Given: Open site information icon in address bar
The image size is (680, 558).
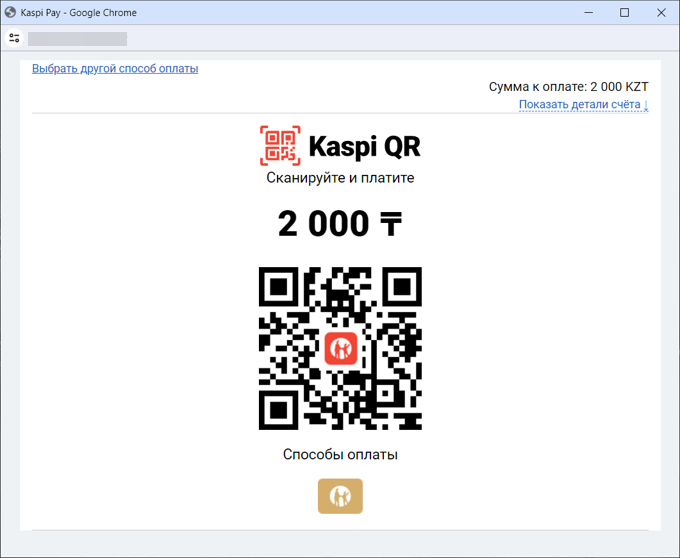Looking at the screenshot, I should (14, 38).
